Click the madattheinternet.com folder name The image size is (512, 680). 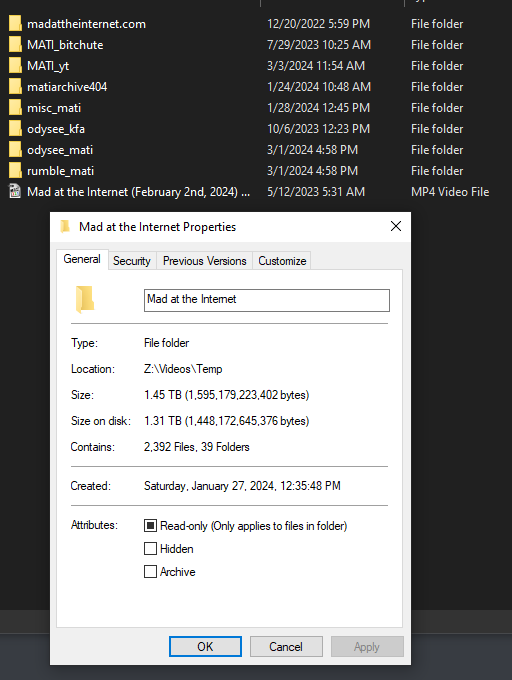[86, 24]
